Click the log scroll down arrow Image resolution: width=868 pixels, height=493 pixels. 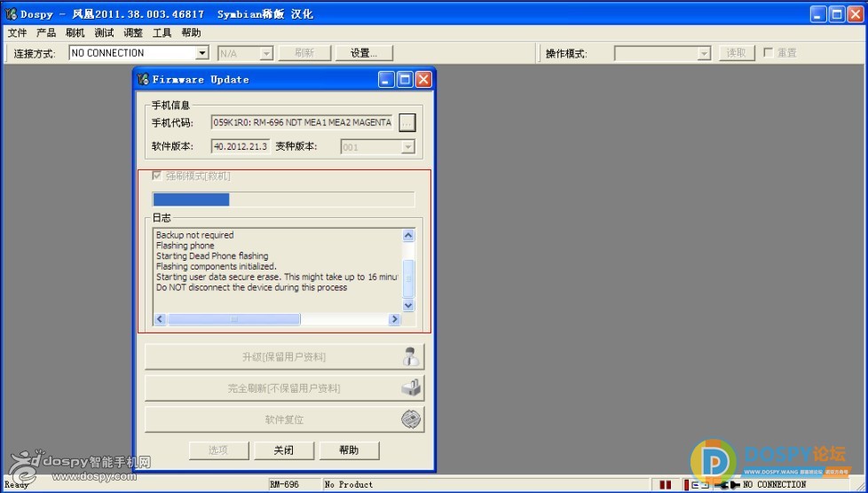pyautogui.click(x=408, y=305)
